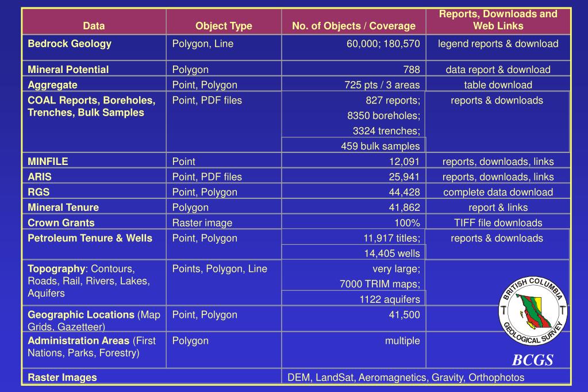The width and height of the screenshot is (588, 392).
Task: Click Polygon, Line object type cell
Action: 203,44
